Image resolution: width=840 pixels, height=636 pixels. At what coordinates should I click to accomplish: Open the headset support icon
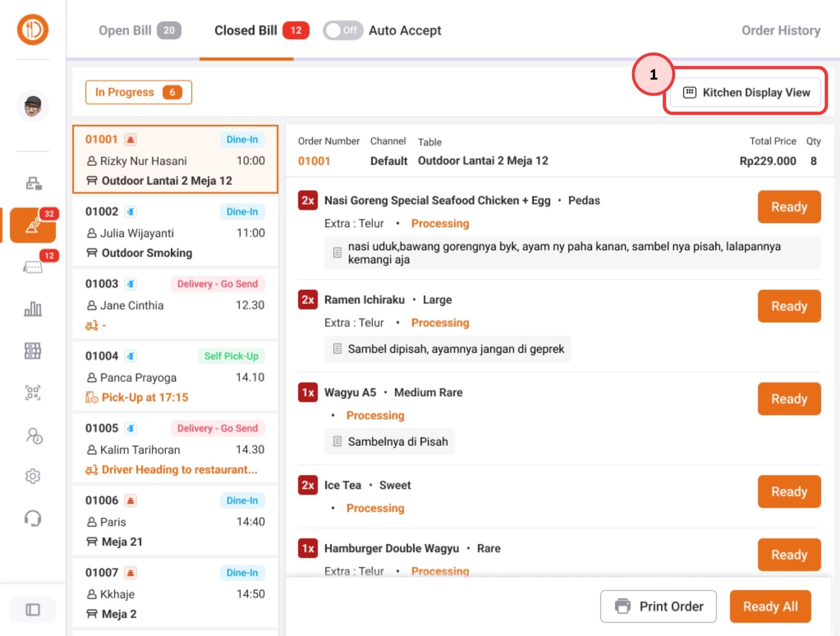33,518
